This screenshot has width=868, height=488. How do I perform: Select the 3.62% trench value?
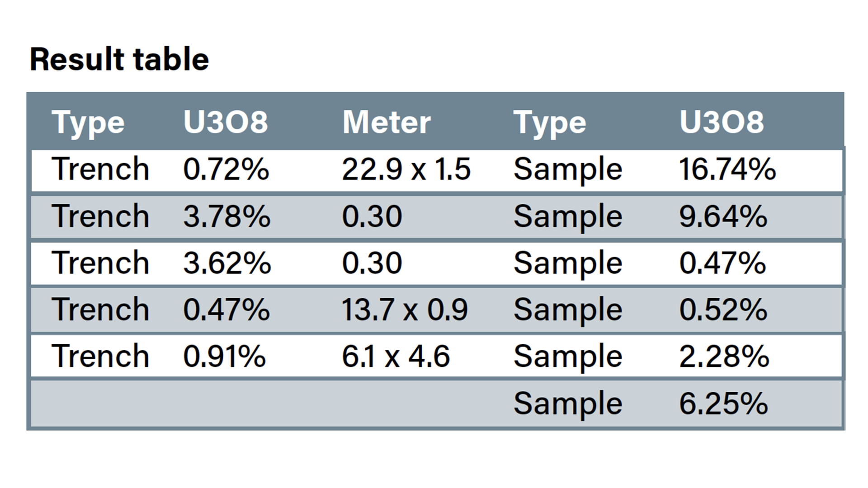point(226,263)
